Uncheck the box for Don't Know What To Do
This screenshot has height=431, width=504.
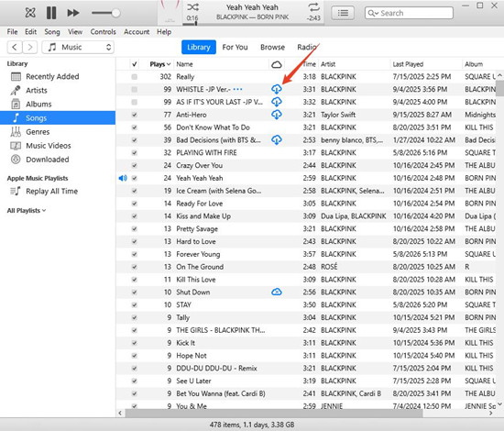tap(135, 127)
